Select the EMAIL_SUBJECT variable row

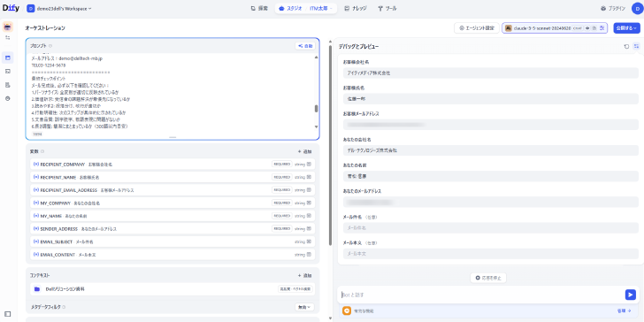point(172,241)
